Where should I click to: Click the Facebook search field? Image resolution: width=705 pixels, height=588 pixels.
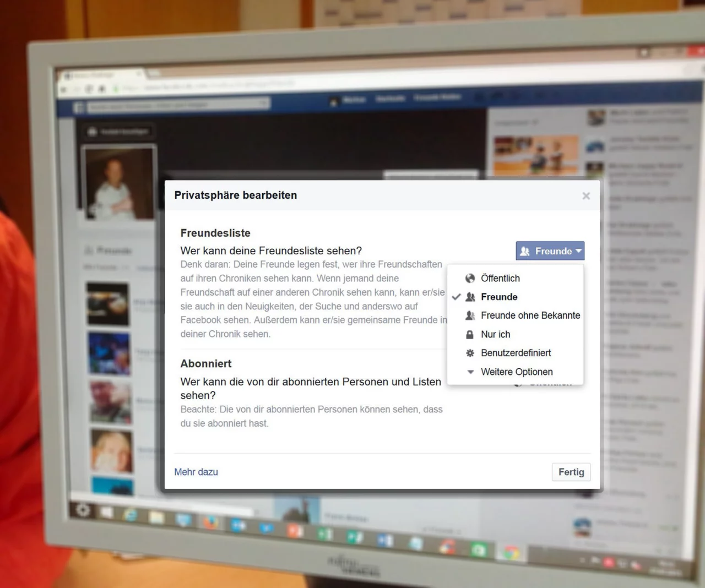176,105
